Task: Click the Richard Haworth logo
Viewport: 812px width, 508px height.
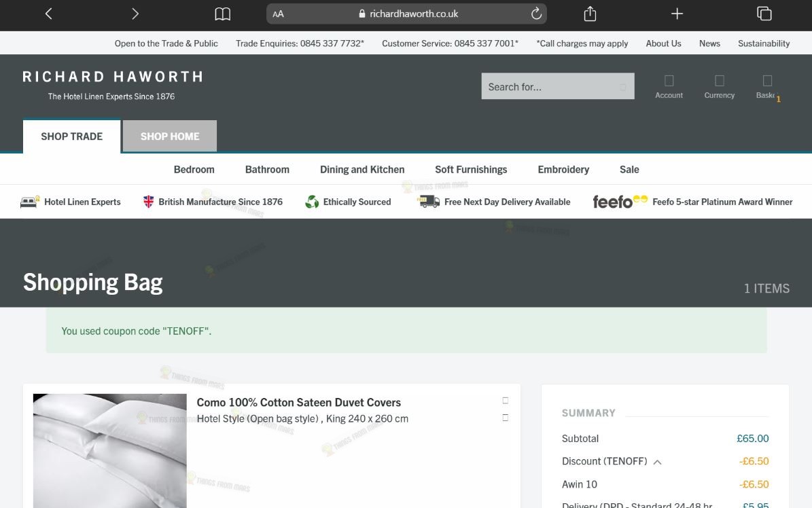Action: [x=112, y=84]
